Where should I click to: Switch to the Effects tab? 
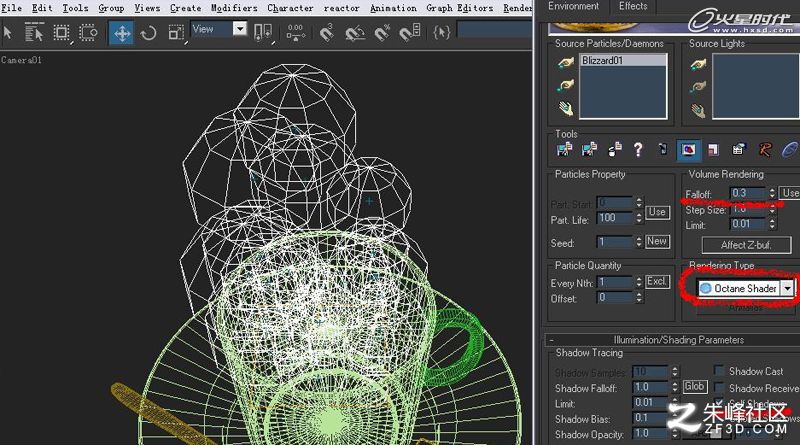(x=633, y=7)
